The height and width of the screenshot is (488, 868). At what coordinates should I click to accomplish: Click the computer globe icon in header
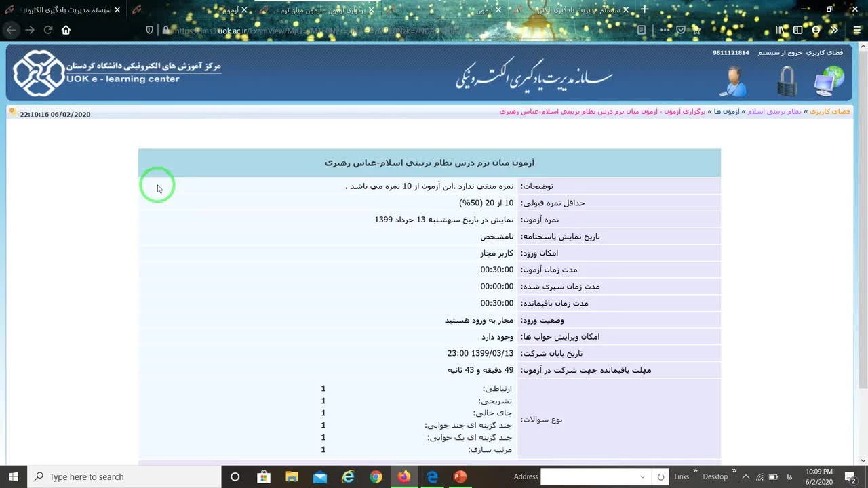coord(829,81)
